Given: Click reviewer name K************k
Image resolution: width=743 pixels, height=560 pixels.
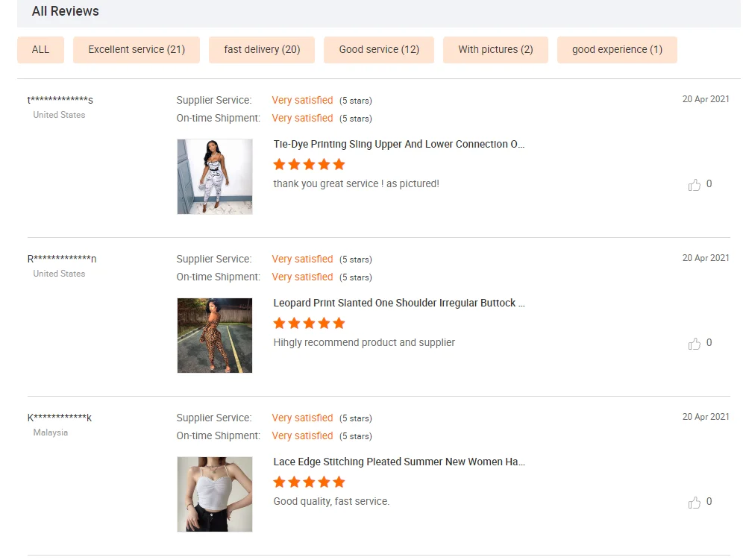Looking at the screenshot, I should click(x=59, y=417).
